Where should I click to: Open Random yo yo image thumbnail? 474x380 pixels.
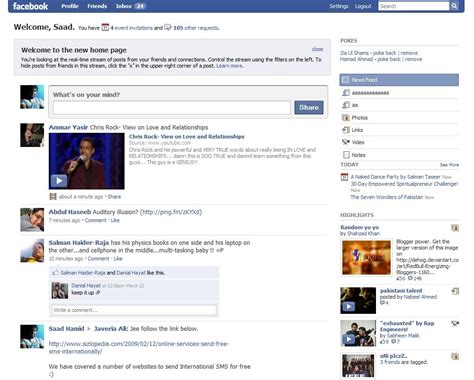coord(366,258)
